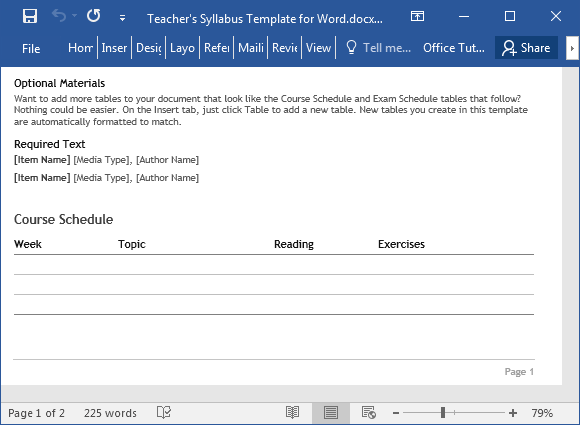580x425 pixels.
Task: Click the Topic column header
Action: (132, 244)
